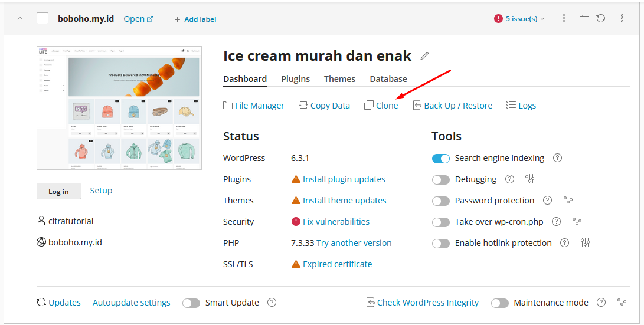Click Clone
644x325 pixels.
[381, 106]
